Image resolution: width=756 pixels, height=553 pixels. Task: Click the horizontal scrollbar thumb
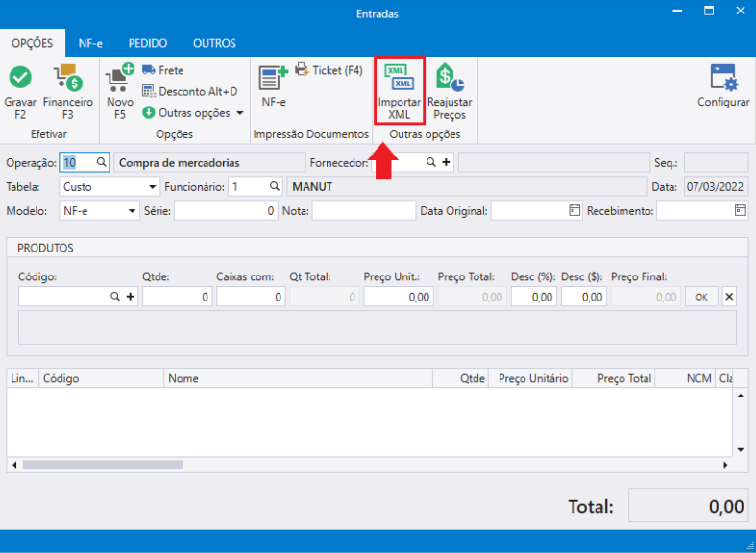coord(103,465)
